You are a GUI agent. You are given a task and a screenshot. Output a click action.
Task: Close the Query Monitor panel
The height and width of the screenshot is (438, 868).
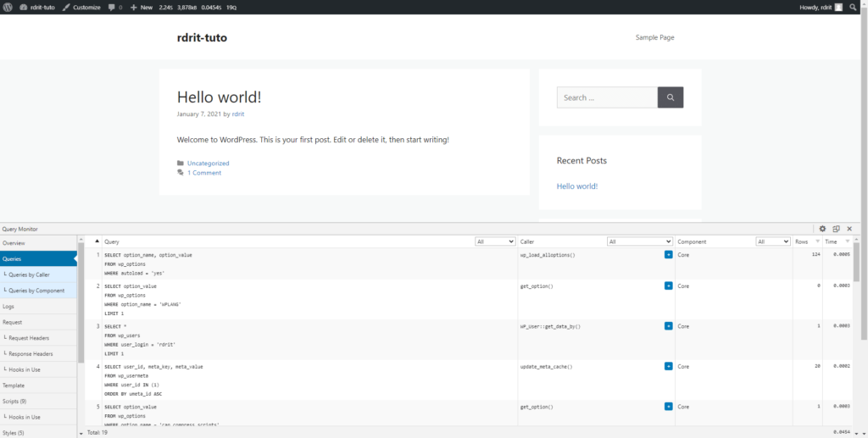[x=849, y=229]
